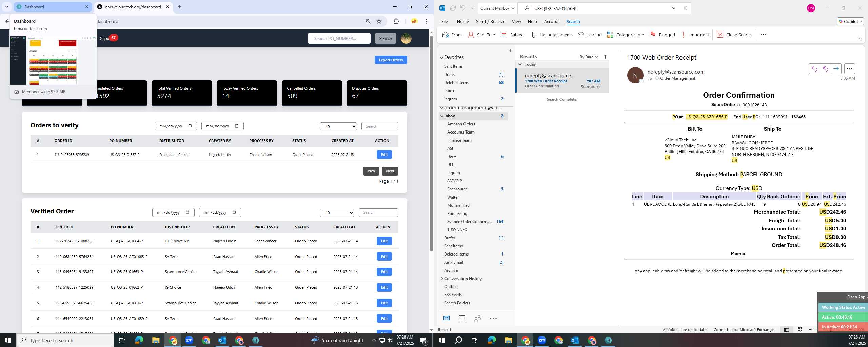This screenshot has width=868, height=347.
Task: Collapse the Outlook folder pane
Action: [510, 50]
